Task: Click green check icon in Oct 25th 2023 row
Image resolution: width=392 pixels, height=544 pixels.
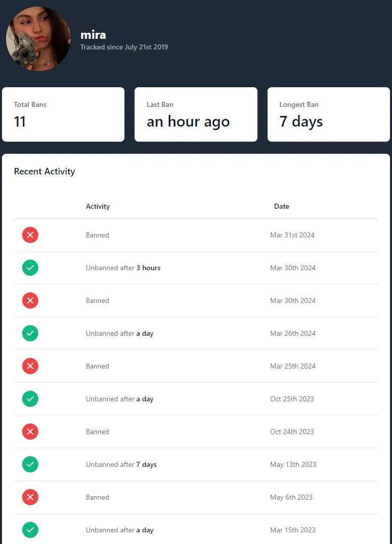Action: (x=30, y=399)
